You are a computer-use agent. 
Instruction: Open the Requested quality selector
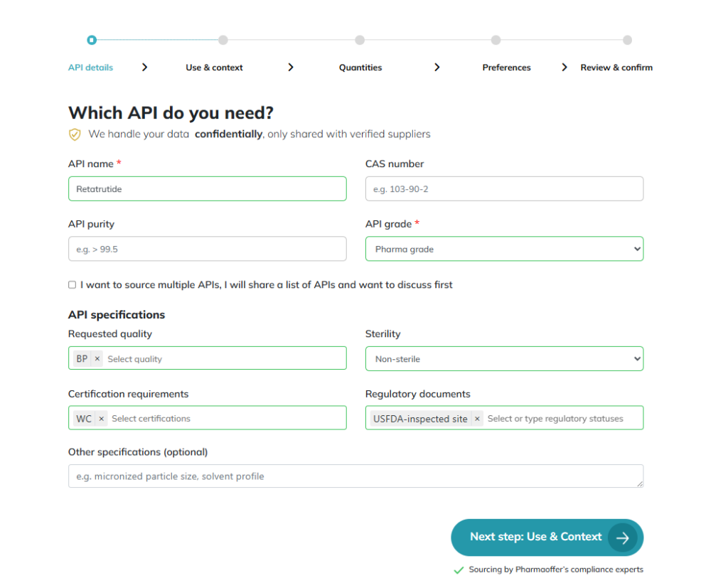point(220,359)
